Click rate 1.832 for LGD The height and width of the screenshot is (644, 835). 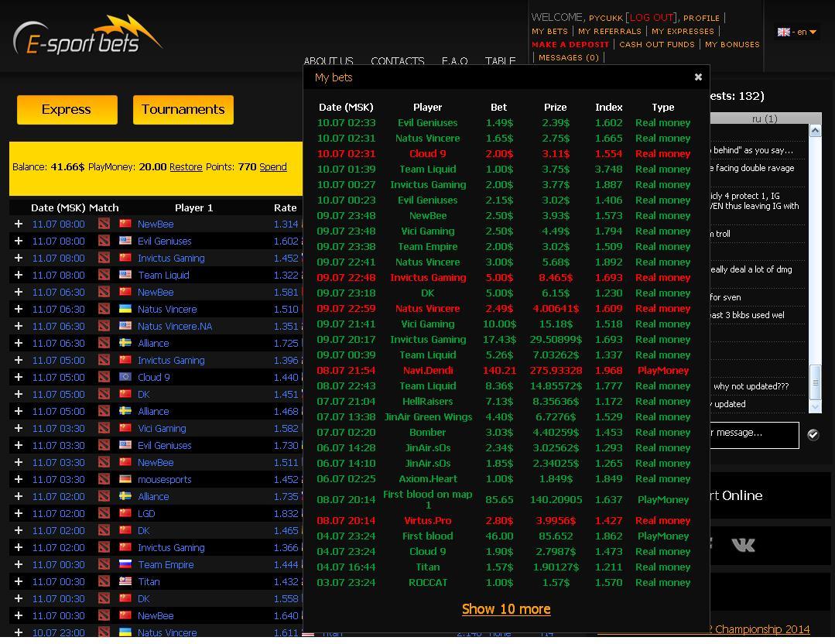pyautogui.click(x=286, y=513)
